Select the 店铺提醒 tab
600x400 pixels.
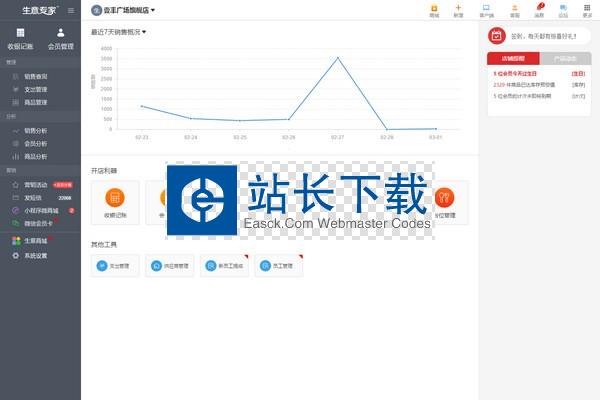[513, 59]
